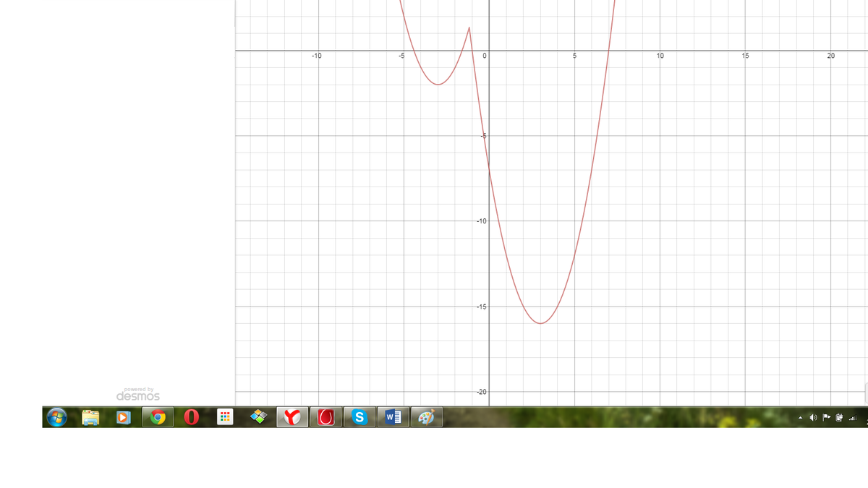Click the 'powered by desmos' logo link
Screen dimensions: 868x488
pyautogui.click(x=138, y=394)
